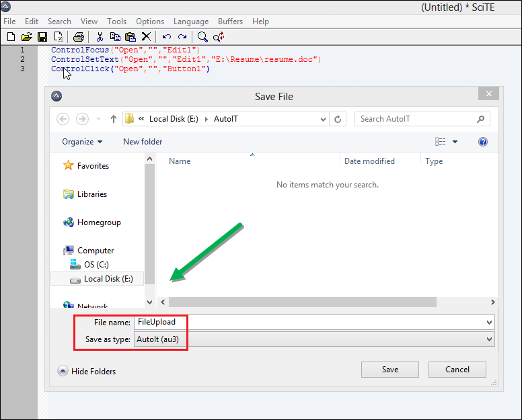The width and height of the screenshot is (522, 420).
Task: Expand the Organize dropdown
Action: tap(82, 142)
